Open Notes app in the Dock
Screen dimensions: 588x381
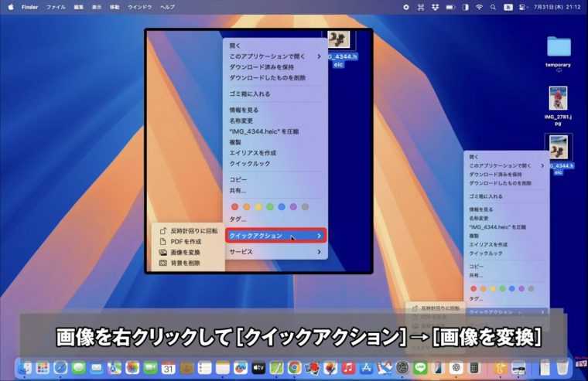(222, 368)
